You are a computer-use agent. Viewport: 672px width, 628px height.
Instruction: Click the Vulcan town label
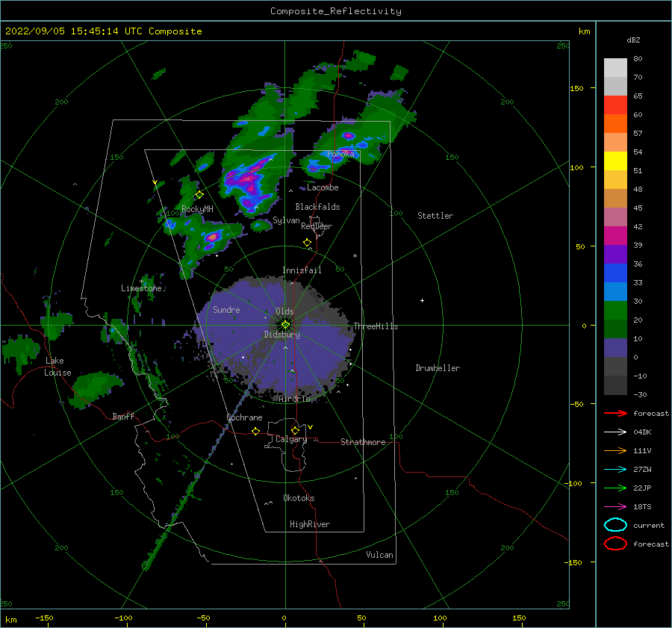379,555
